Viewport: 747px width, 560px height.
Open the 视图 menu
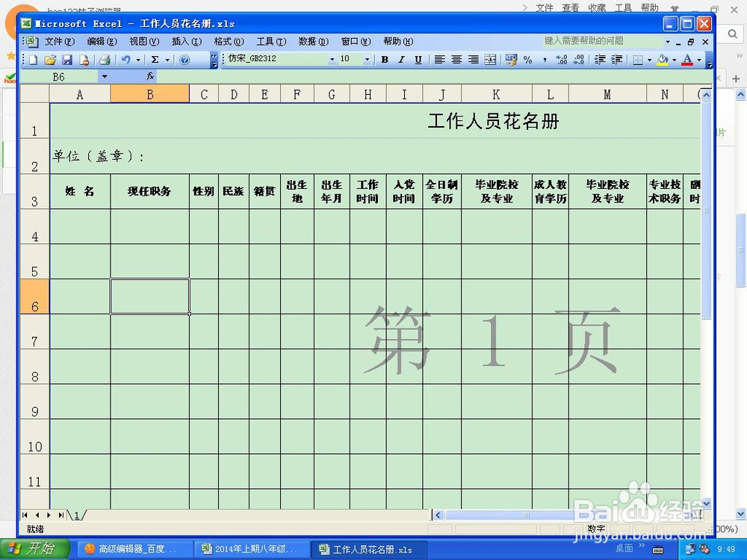144,41
